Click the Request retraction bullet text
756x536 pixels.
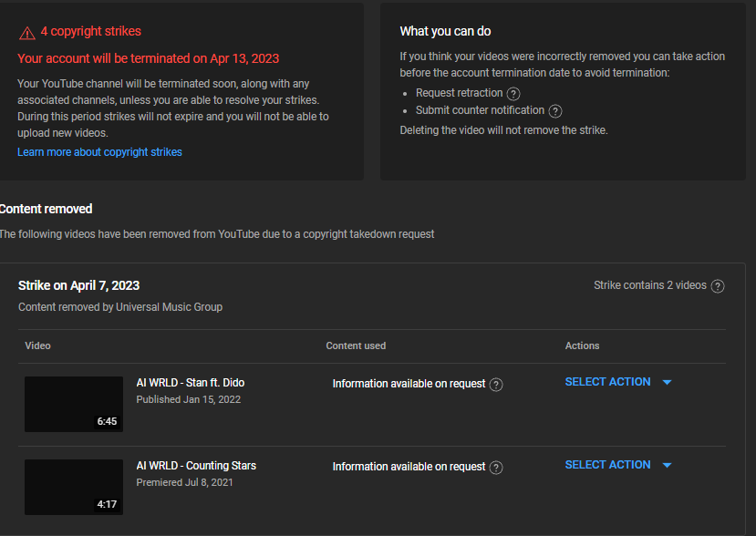coord(460,93)
